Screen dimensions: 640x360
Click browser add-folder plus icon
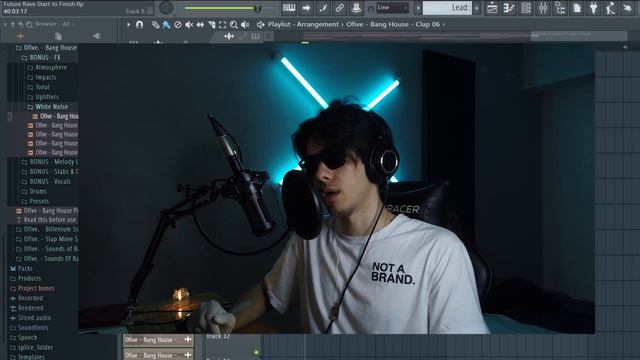(20, 36)
